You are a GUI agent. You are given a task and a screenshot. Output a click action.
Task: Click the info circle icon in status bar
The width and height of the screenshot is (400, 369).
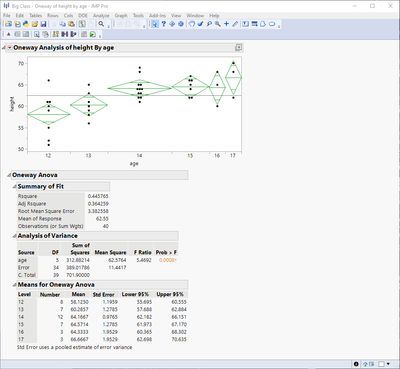point(356,364)
